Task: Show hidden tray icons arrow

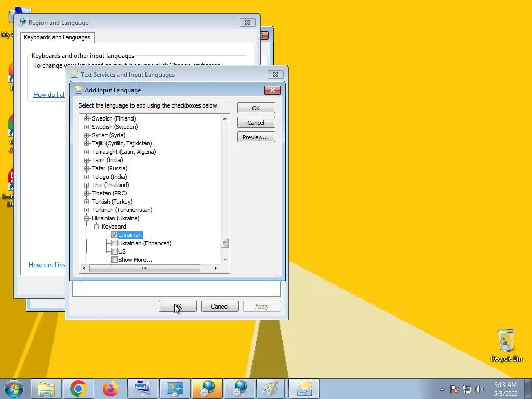Action: (442, 389)
